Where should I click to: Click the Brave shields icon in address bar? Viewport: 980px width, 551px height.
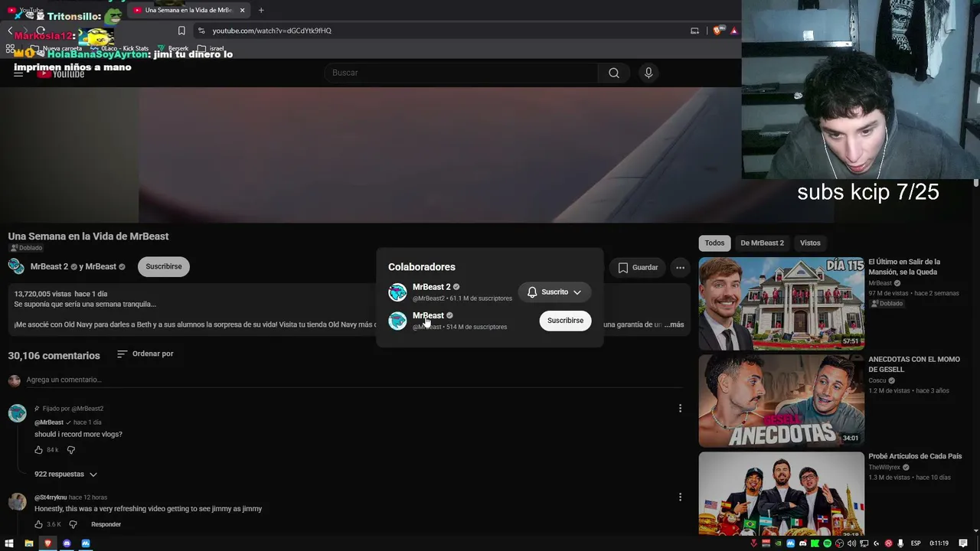(717, 31)
